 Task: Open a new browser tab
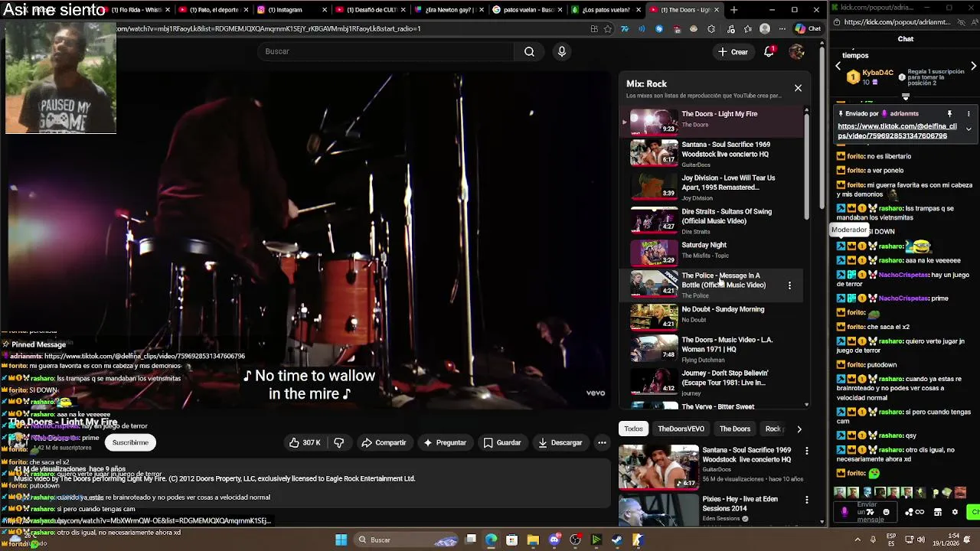733,10
